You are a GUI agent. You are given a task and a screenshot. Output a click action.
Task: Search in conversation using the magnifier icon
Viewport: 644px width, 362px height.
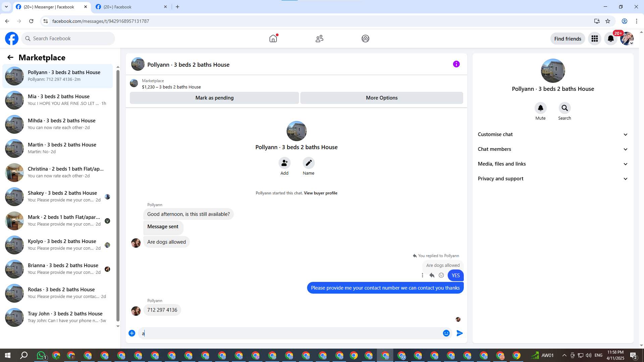point(564,108)
